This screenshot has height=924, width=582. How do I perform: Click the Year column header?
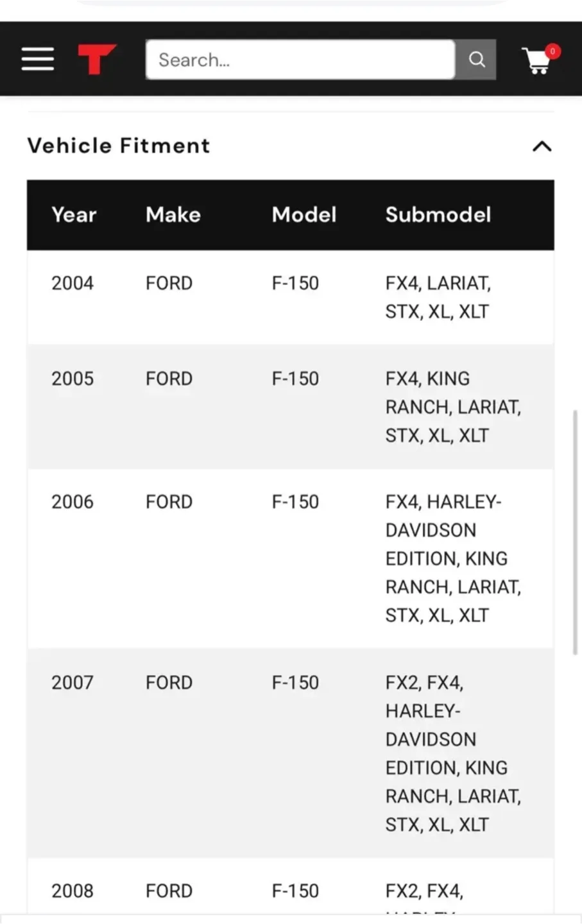[x=74, y=214]
